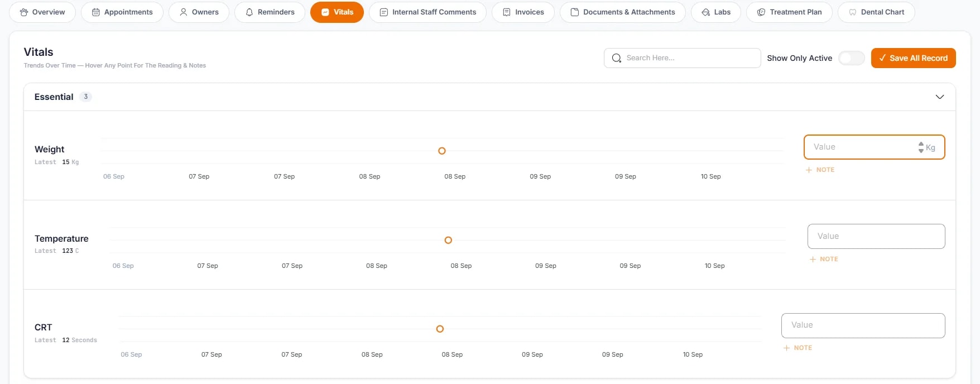Open the Treatment Plan tab
The height and width of the screenshot is (384, 980).
point(789,12)
